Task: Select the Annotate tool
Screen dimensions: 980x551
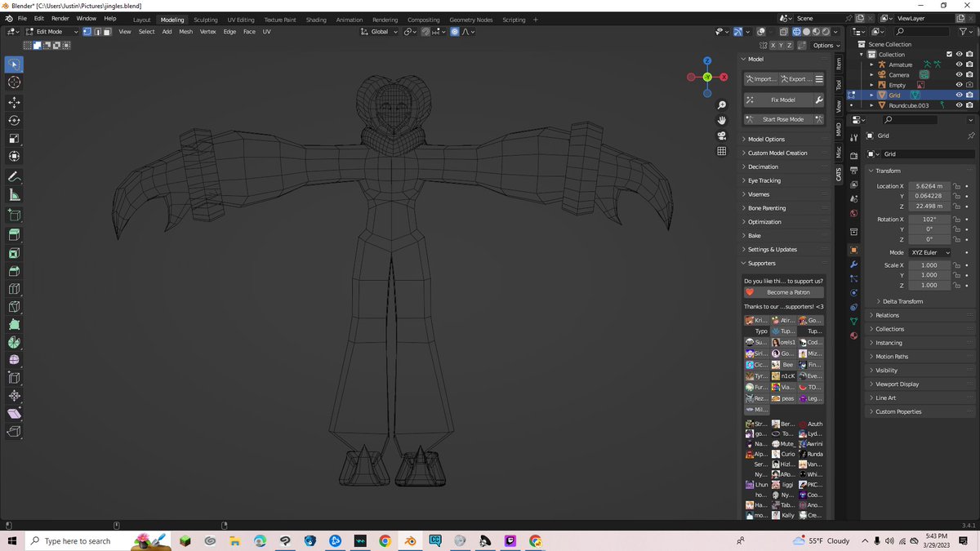Action: click(x=14, y=177)
